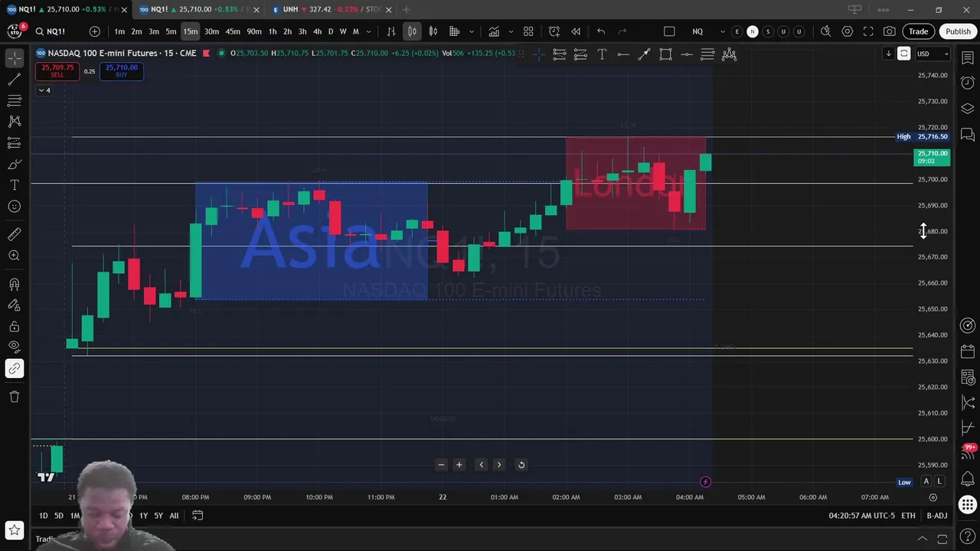Open quick search icon in top bar
The height and width of the screenshot is (551, 980).
pyautogui.click(x=825, y=31)
